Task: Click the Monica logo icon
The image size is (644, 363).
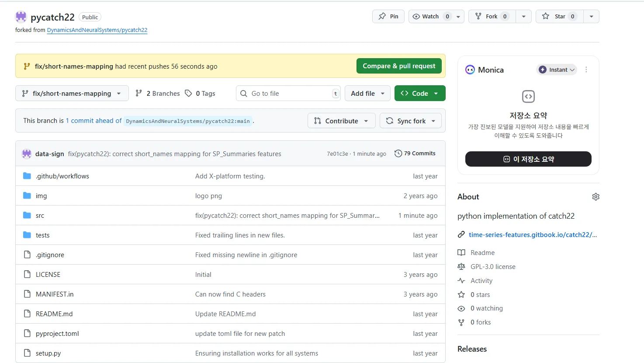Action: click(470, 70)
